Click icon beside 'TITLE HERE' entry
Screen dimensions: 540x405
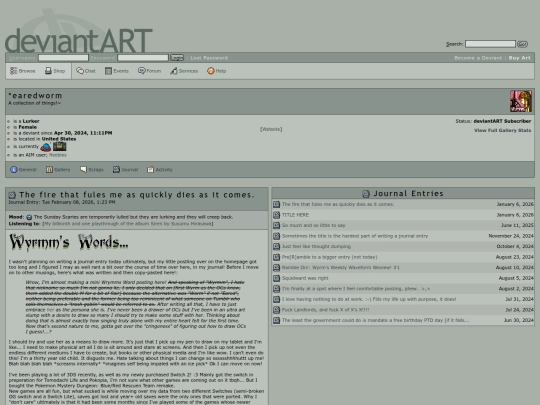click(277, 215)
